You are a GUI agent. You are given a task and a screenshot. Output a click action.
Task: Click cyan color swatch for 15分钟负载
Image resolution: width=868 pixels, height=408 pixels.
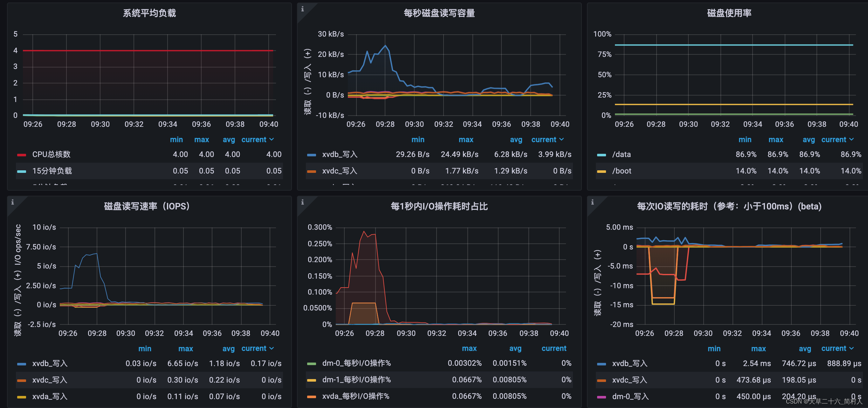tap(22, 171)
